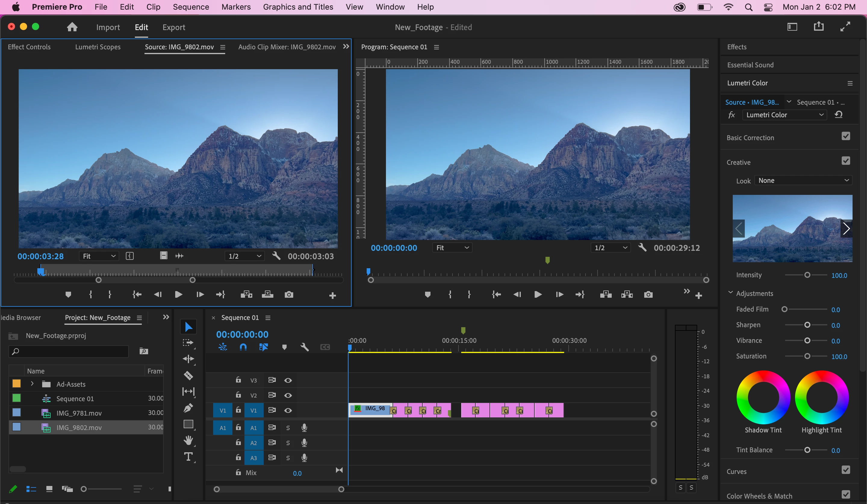This screenshot has height=504, width=867.
Task: Click the Shadow Tint color wheel
Action: click(763, 398)
